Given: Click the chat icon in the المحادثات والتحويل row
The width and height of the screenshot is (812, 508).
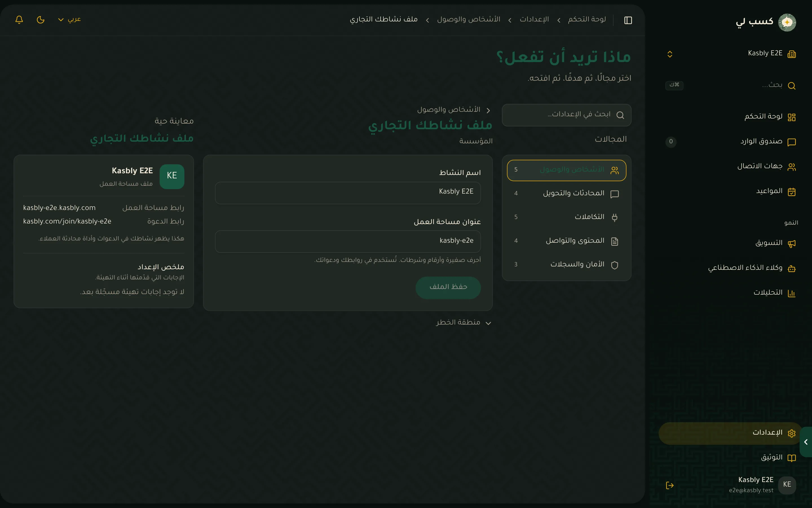Looking at the screenshot, I should pos(614,194).
